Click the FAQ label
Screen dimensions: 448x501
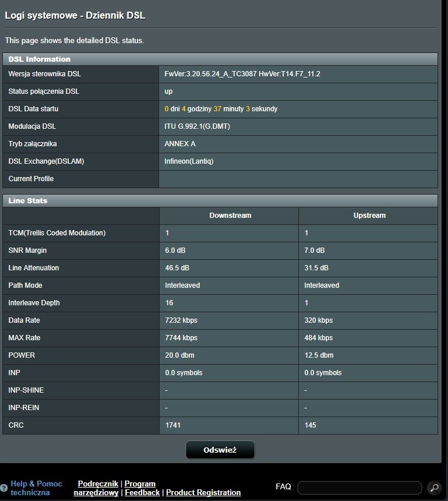283,486
